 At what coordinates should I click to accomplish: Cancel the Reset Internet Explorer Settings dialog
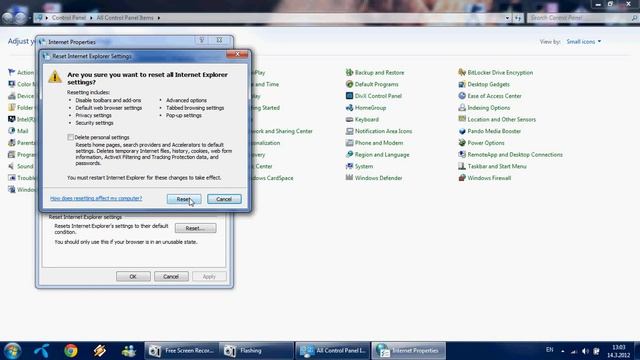pyautogui.click(x=224, y=199)
